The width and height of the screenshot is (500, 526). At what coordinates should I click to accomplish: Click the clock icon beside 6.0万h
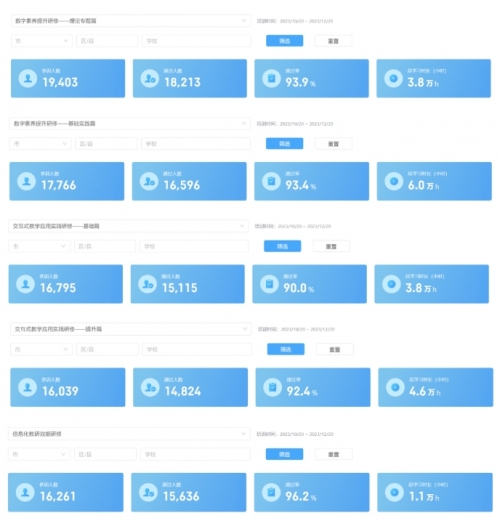click(x=394, y=181)
